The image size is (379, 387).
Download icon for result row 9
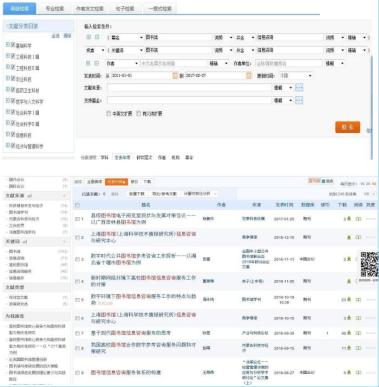point(349,372)
